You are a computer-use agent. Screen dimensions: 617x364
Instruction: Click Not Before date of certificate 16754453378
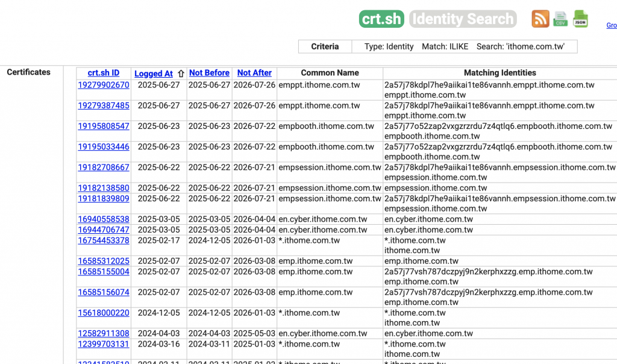[x=209, y=240]
